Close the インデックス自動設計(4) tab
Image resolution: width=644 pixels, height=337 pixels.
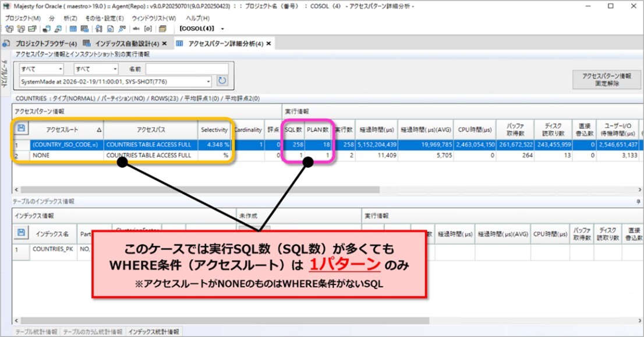(164, 44)
